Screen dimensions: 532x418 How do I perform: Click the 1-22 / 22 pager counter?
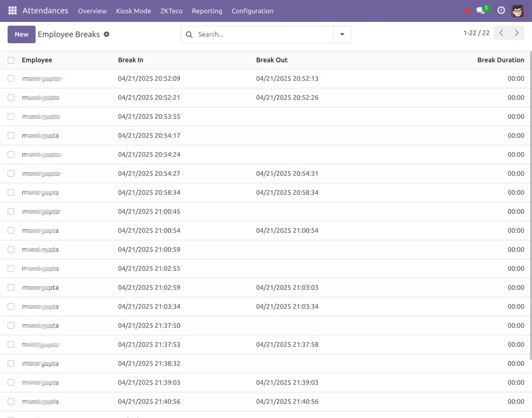[x=476, y=33]
